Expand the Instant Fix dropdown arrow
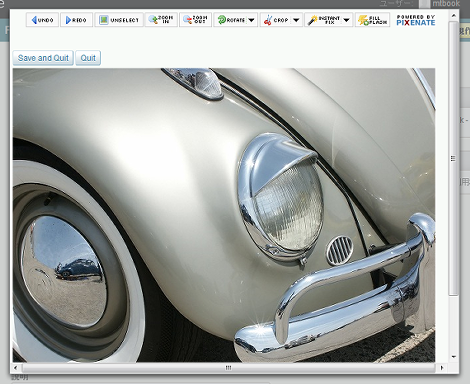The width and height of the screenshot is (470, 384). (x=347, y=20)
